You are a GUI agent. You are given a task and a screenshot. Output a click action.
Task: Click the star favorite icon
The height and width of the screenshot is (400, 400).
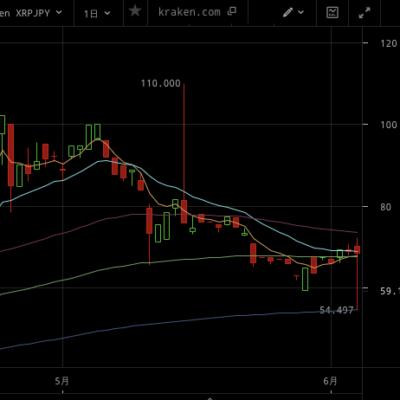click(135, 11)
